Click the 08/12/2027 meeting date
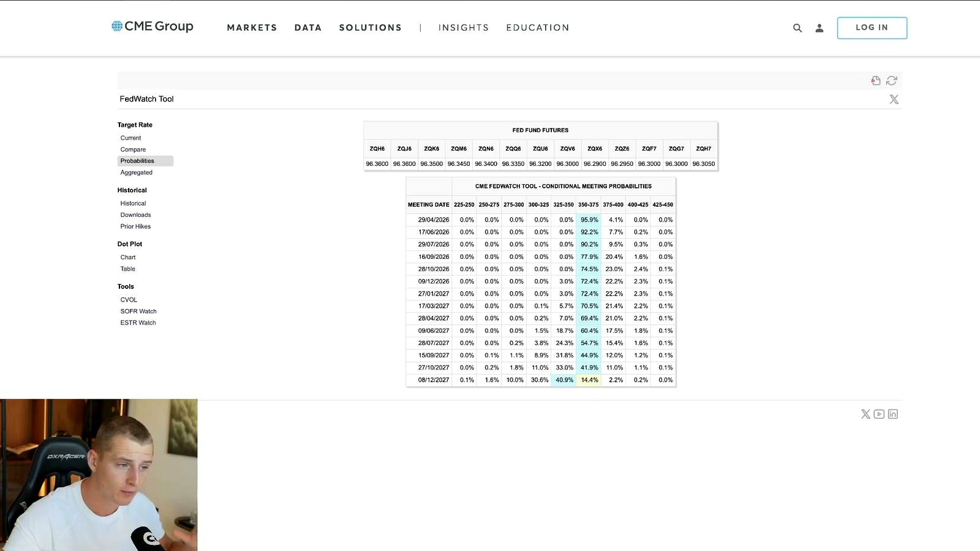Image resolution: width=980 pixels, height=551 pixels. click(x=434, y=380)
